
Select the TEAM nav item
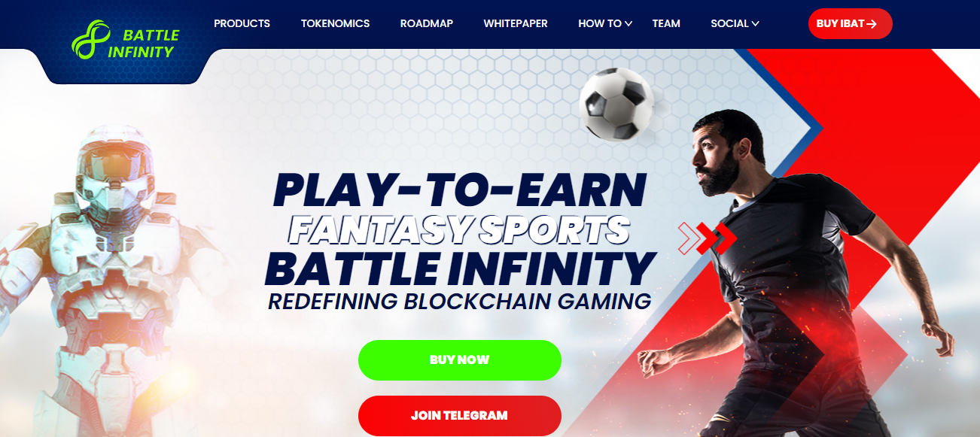[666, 23]
